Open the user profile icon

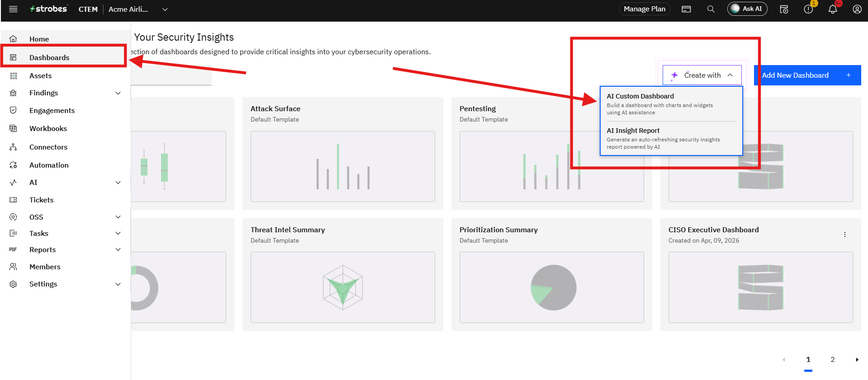[857, 9]
